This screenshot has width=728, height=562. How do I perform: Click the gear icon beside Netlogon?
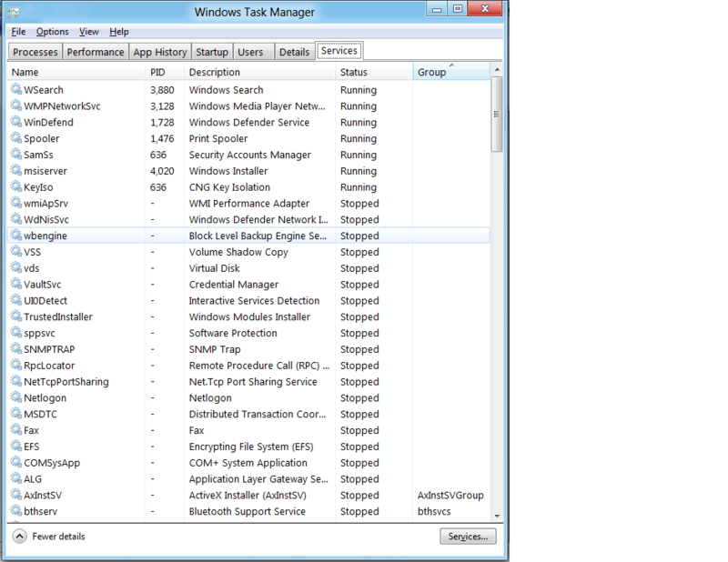tap(16, 397)
